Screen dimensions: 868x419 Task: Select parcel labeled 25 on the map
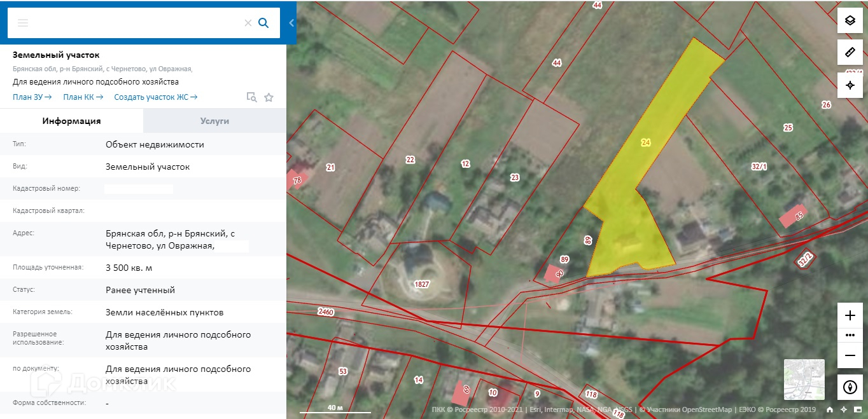pyautogui.click(x=788, y=128)
